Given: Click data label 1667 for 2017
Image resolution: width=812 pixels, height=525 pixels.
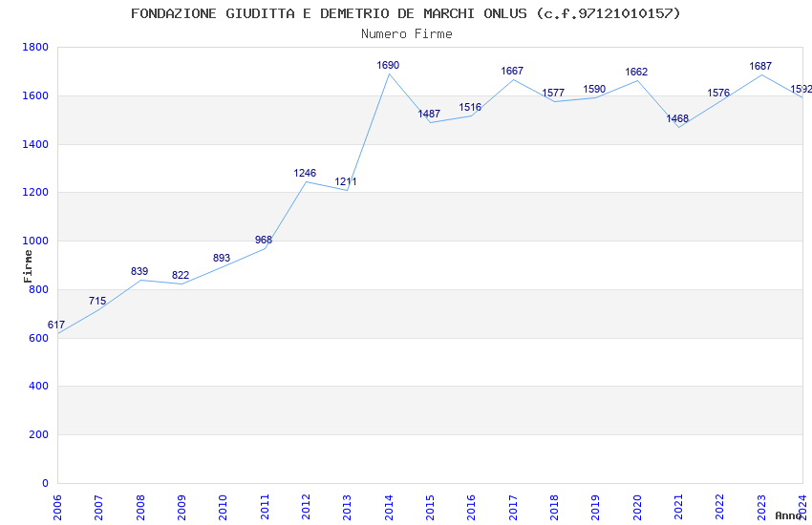Looking at the screenshot, I should coord(512,71).
